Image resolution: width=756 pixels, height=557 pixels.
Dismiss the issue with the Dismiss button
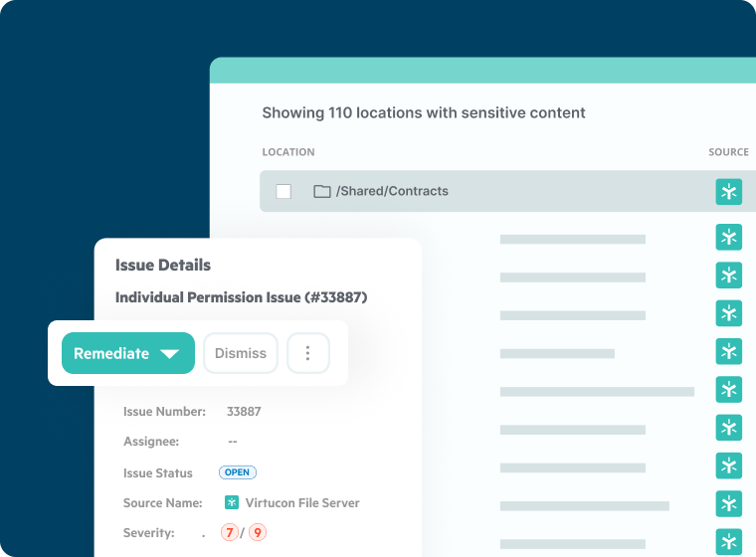click(x=241, y=353)
